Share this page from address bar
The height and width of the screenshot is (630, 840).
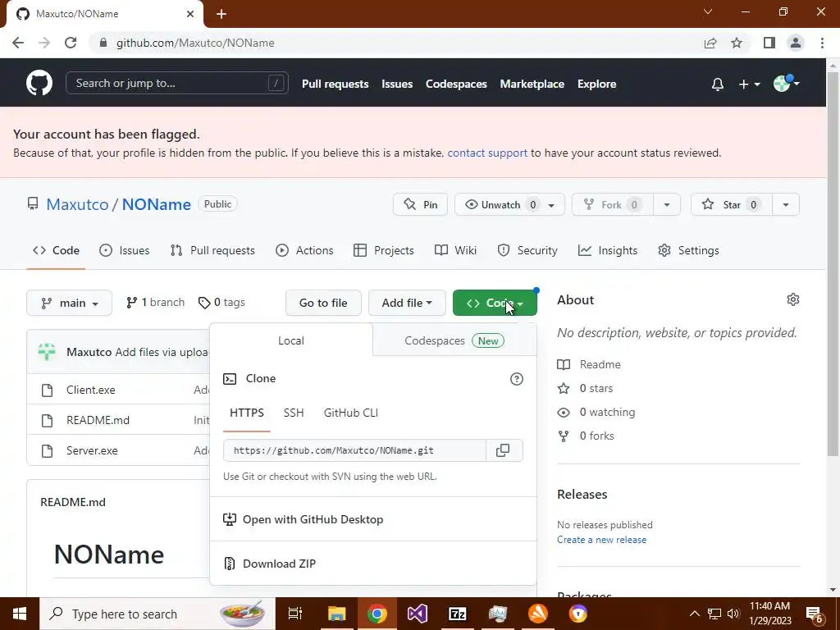710,43
